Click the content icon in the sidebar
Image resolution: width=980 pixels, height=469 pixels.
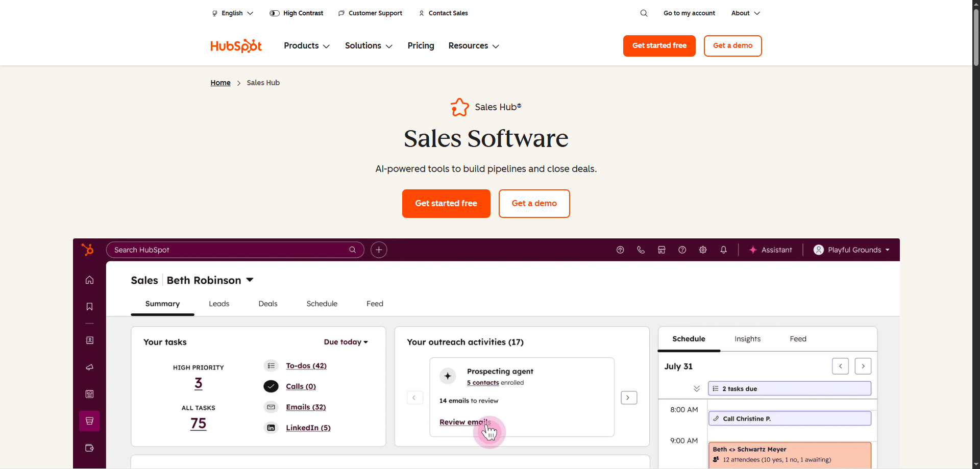pyautogui.click(x=89, y=394)
